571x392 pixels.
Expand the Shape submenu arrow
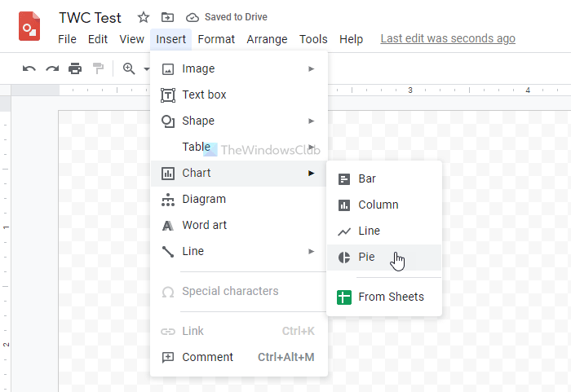[x=312, y=121]
